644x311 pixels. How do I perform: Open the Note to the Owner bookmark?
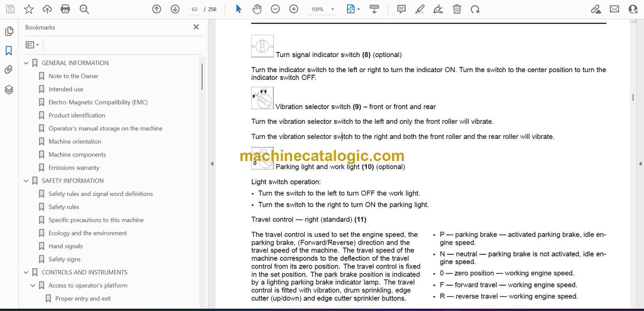click(73, 76)
